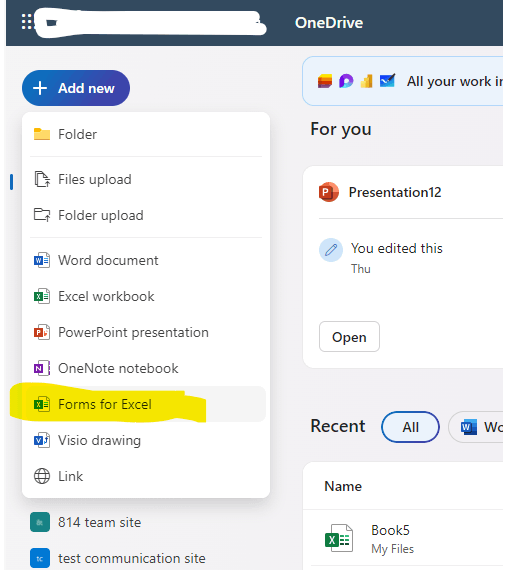
Task: Create a new PowerPoint presentation
Action: [145, 332]
